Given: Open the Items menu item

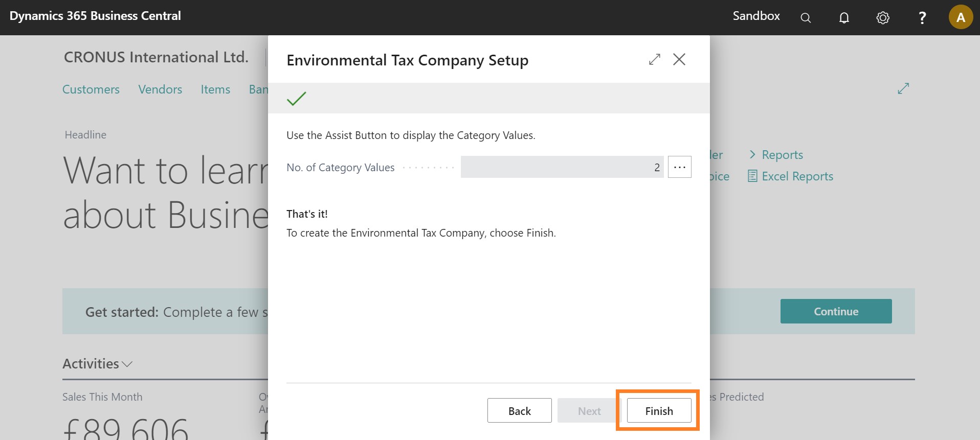Looking at the screenshot, I should point(215,89).
